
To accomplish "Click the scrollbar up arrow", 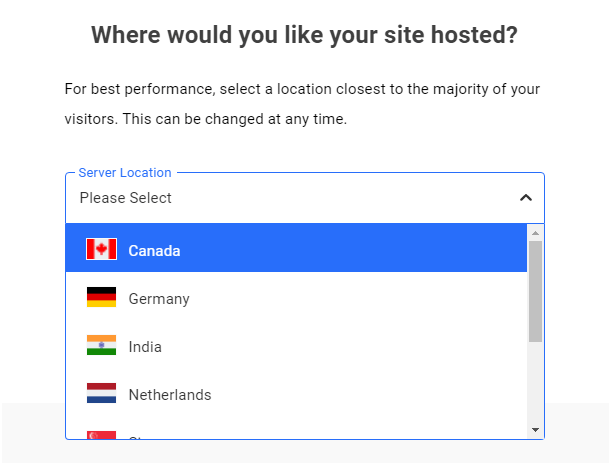I will click(536, 233).
